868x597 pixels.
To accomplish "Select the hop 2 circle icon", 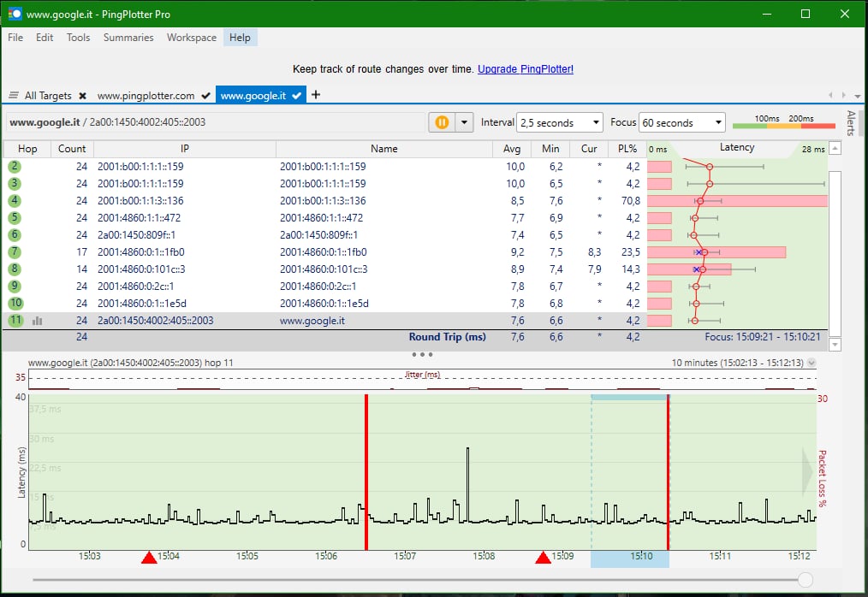I will point(15,167).
